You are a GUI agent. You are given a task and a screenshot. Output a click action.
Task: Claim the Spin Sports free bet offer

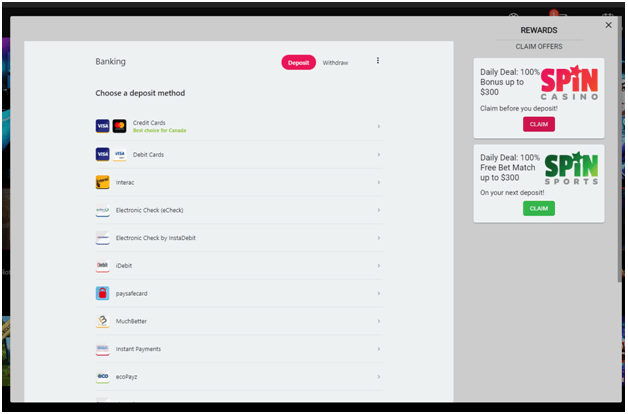tap(539, 208)
